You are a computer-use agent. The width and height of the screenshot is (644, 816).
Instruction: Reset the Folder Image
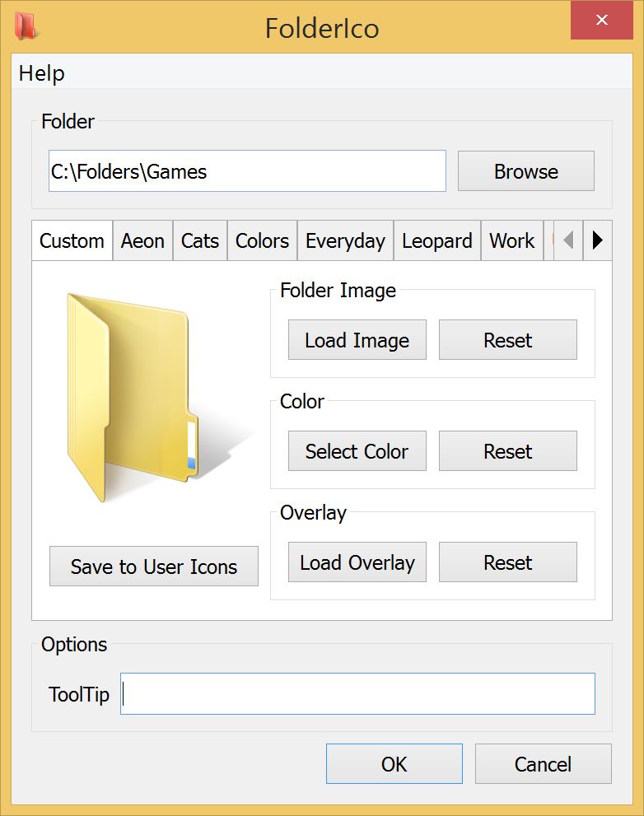507,340
